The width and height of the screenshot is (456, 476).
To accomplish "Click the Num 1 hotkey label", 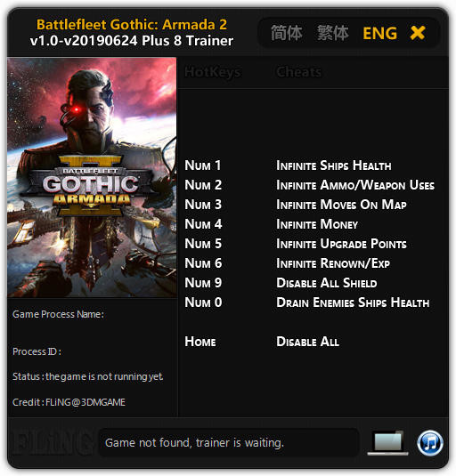I will point(203,165).
